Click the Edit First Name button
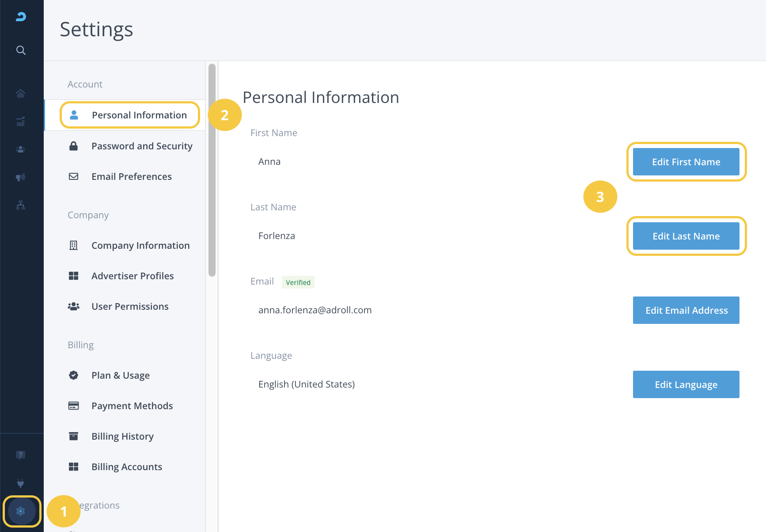The width and height of the screenshot is (766, 532). (686, 162)
